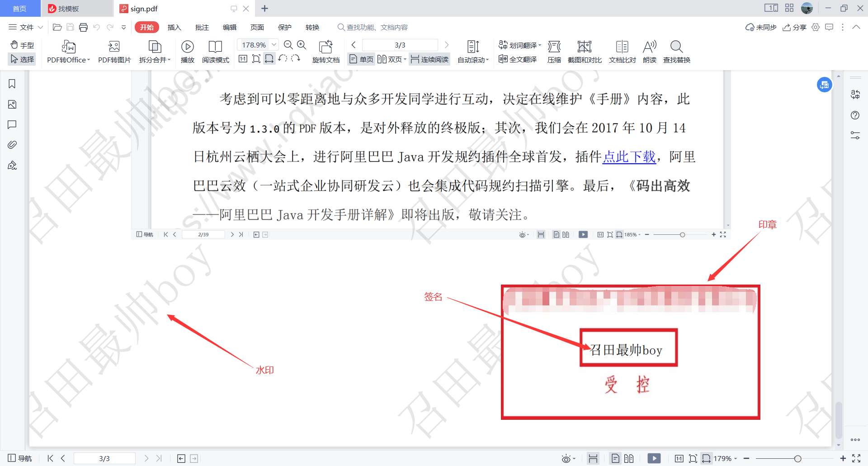868x466 pixels.
Task: Click the 3/3 page number field in ribbon
Action: tap(400, 45)
